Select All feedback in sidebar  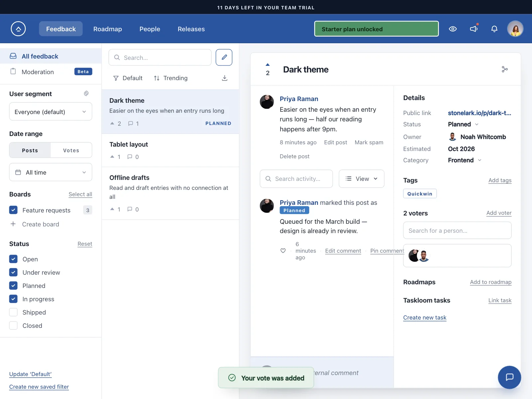[51, 56]
